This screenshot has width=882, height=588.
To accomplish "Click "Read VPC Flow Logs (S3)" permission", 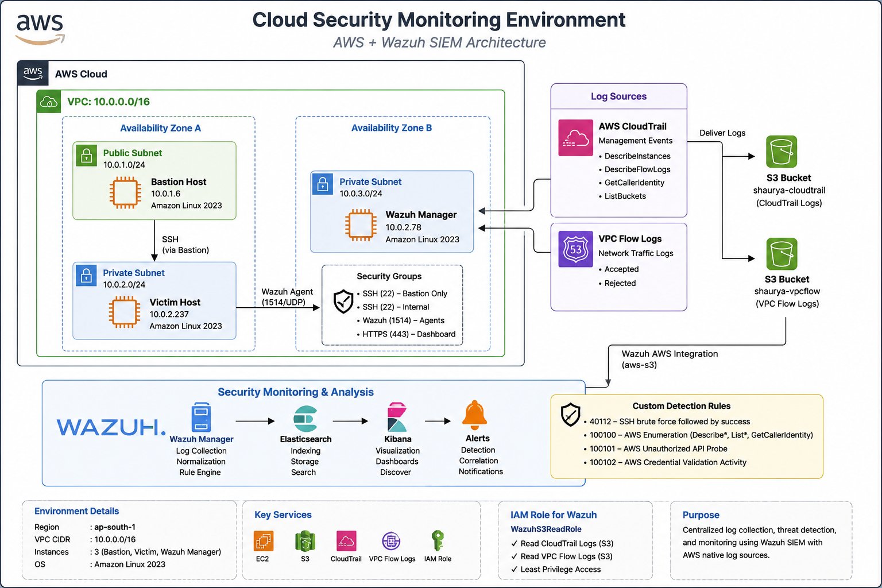I will (x=566, y=556).
